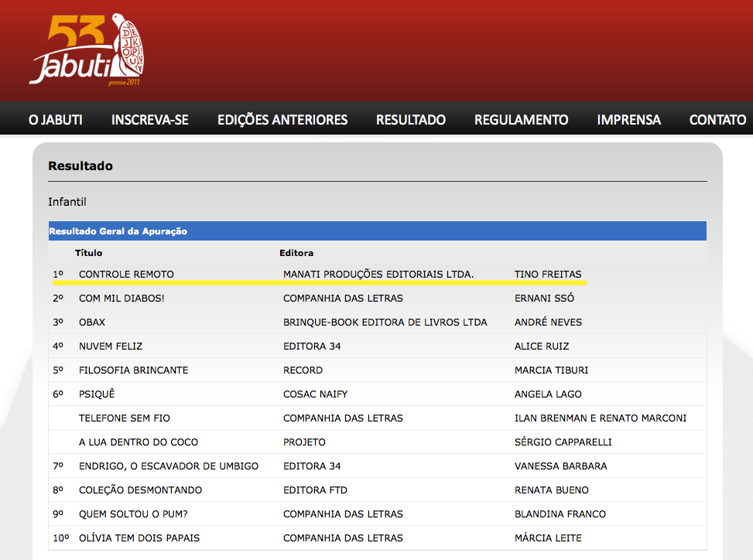Screen dimensions: 753x560
Task: Click MANATI PRODUÇÕES EDITORIAIS LTDA. cell
Action: [x=378, y=274]
